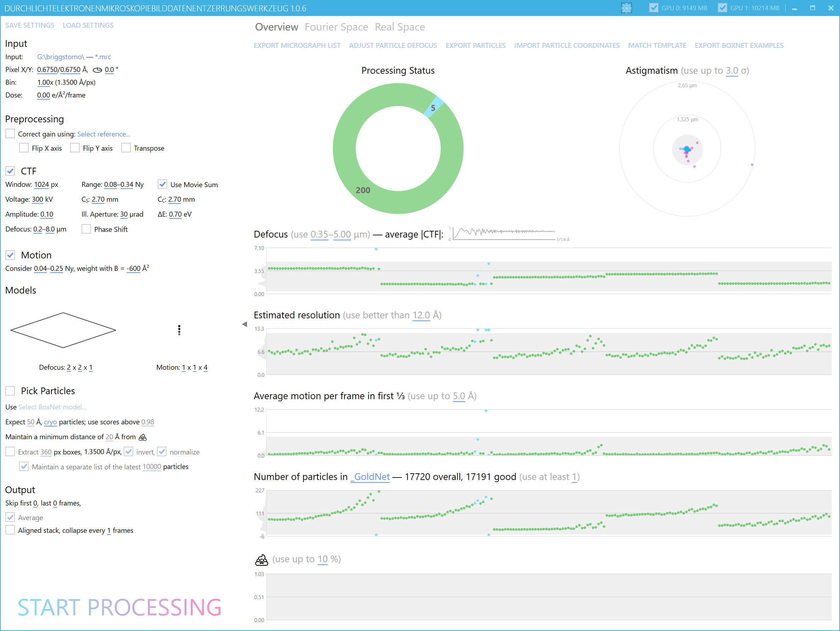Screen dimensions: 840x631
Task: Click the defocus model grid diamond
Action: tap(63, 330)
